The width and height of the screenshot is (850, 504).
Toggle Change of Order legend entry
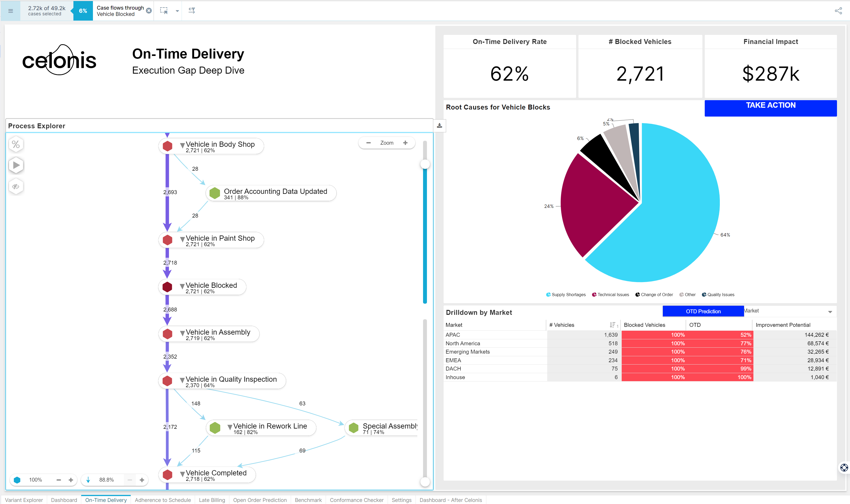tap(654, 295)
